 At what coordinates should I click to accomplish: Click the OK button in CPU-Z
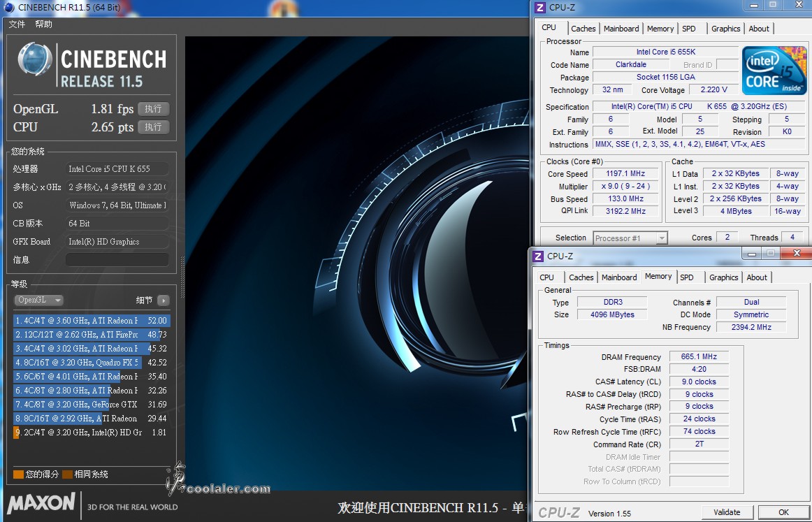click(x=783, y=513)
